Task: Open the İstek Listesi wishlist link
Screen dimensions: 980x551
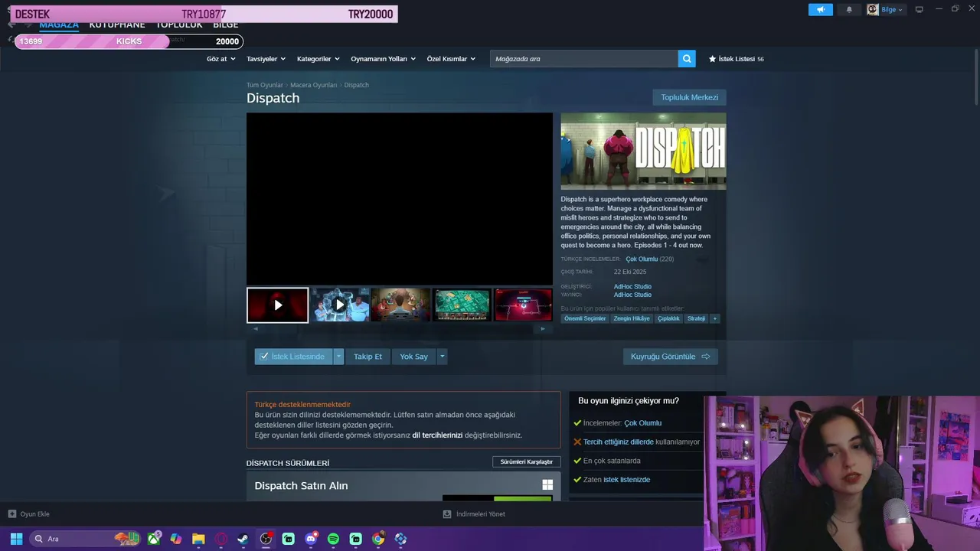Action: click(736, 59)
